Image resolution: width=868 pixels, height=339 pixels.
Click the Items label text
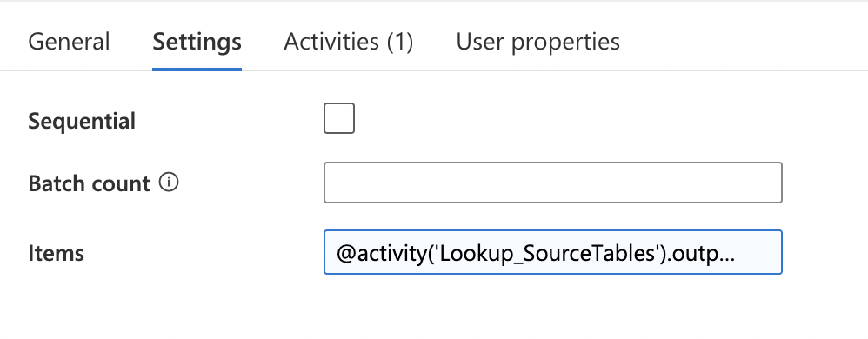point(56,253)
